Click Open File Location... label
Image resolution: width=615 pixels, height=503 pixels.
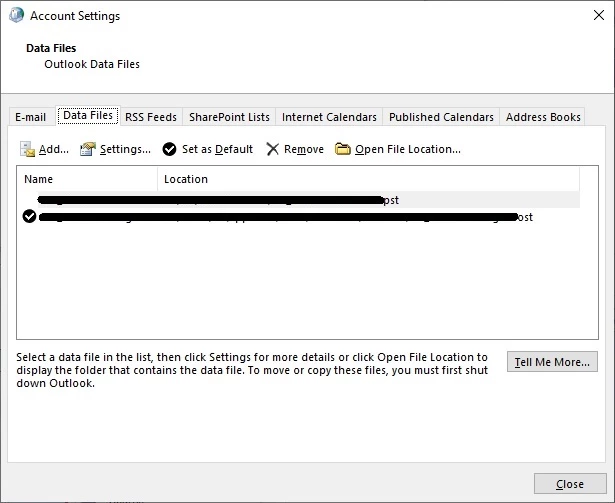(x=408, y=149)
